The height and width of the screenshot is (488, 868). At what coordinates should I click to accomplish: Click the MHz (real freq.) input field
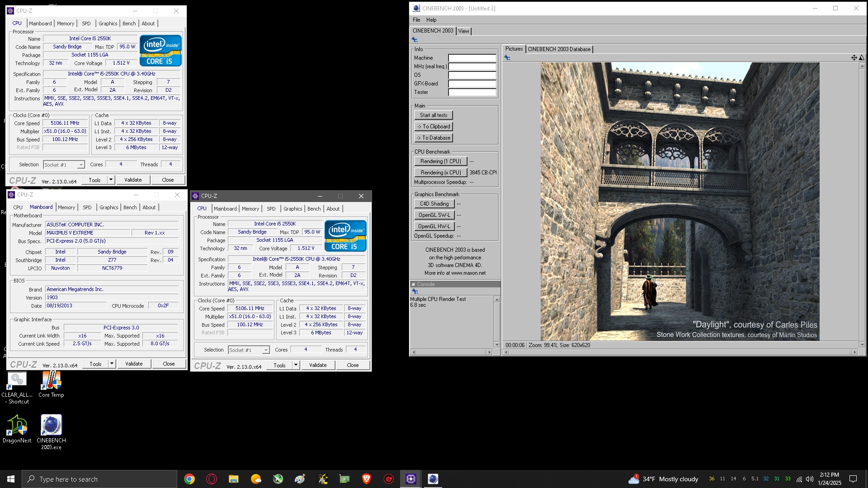coord(472,66)
